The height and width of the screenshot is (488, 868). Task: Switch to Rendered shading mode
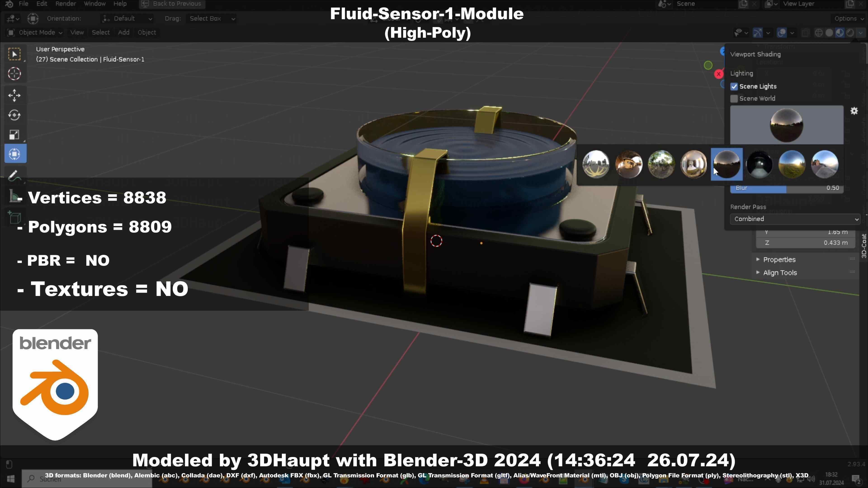pyautogui.click(x=850, y=33)
